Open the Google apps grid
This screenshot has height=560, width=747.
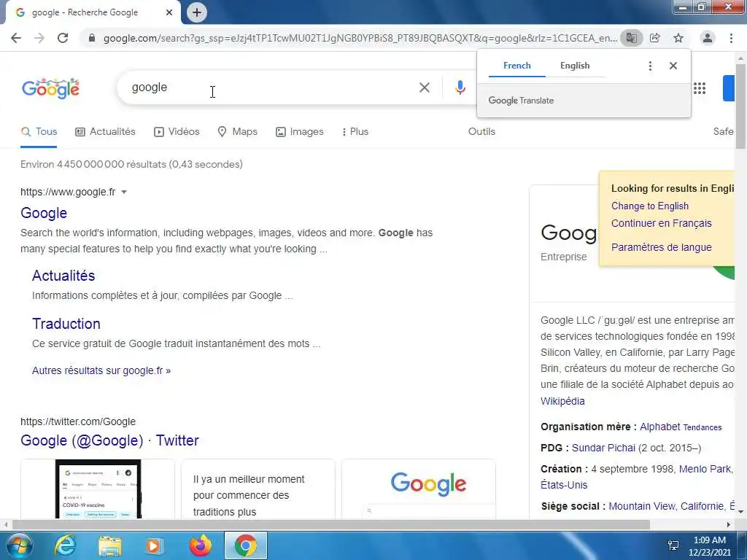click(700, 88)
